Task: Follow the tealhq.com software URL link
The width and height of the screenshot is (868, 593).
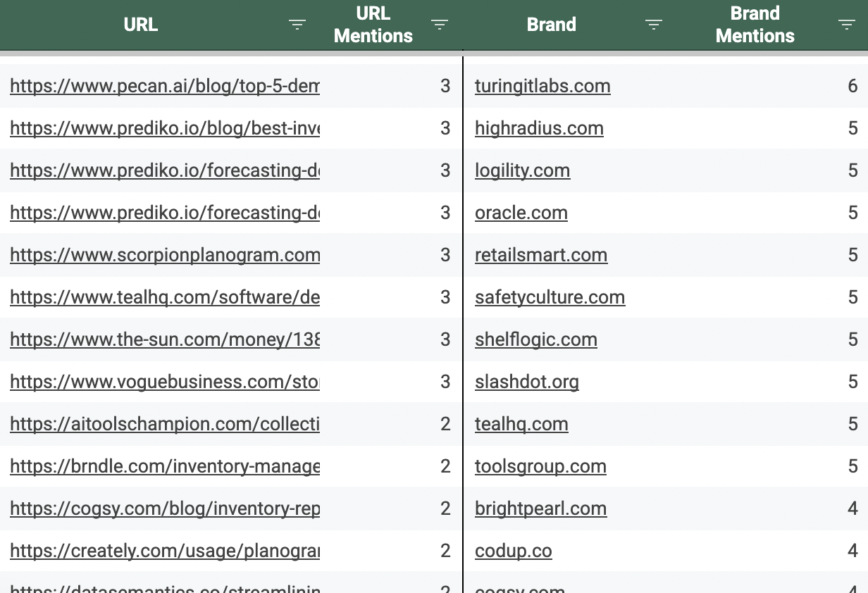Action: point(165,297)
